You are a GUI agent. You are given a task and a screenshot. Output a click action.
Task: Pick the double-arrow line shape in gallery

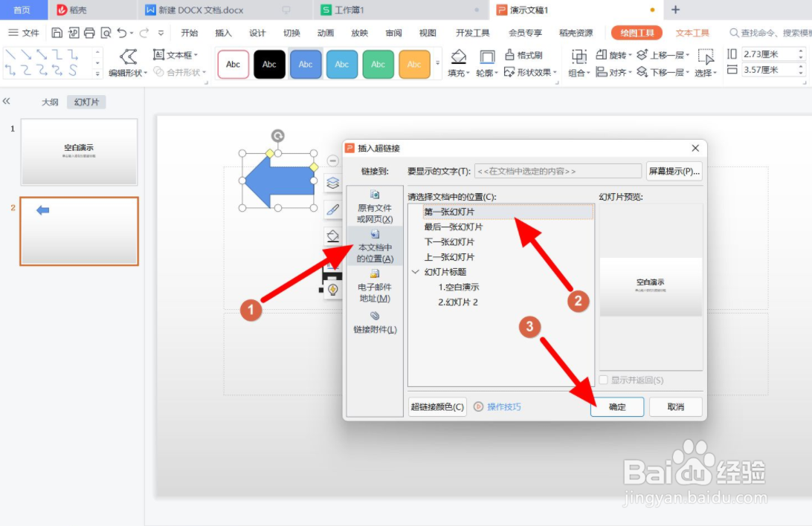(42, 53)
